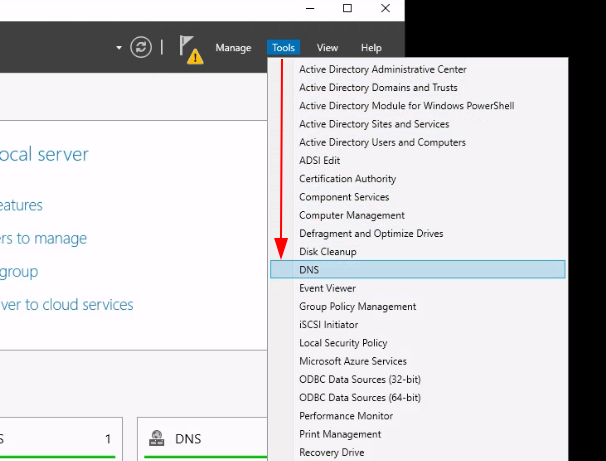Screen dimensions: 606x461
Task: Select Microsoft Azure Services
Action: [x=418, y=361]
